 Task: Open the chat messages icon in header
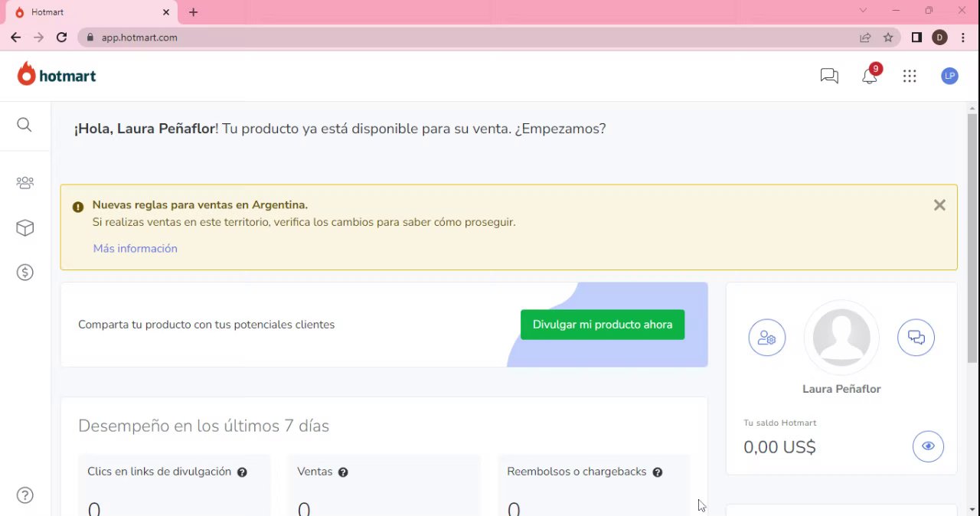829,76
